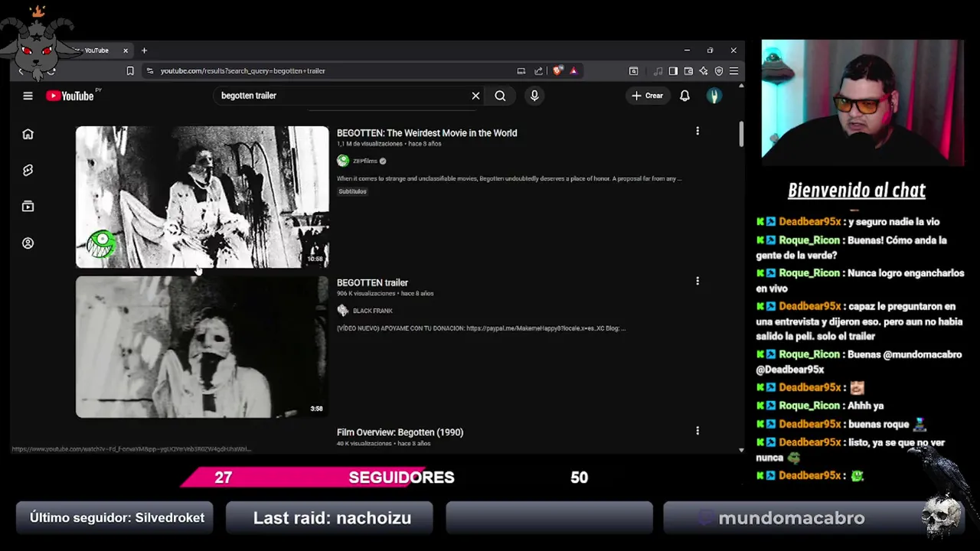Screen dimensions: 980x551
Task: Submit search with the magnifier button
Action: [x=500, y=96]
